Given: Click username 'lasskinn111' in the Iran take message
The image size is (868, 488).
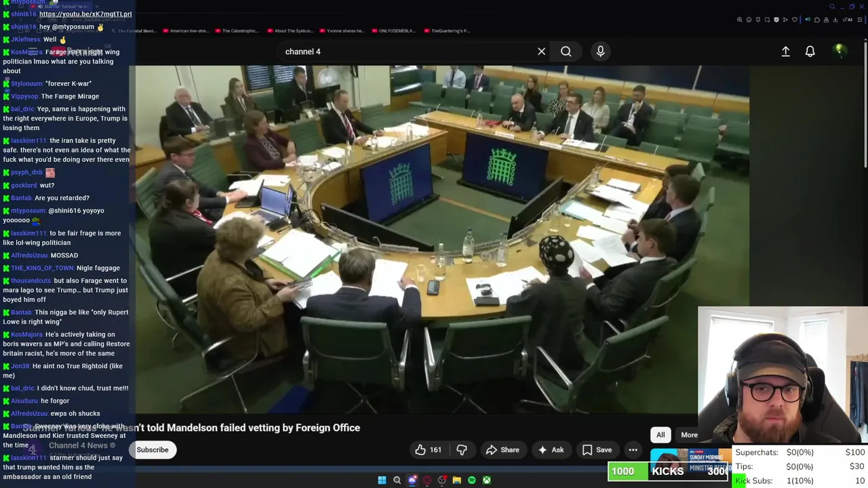Looking at the screenshot, I should (28, 140).
